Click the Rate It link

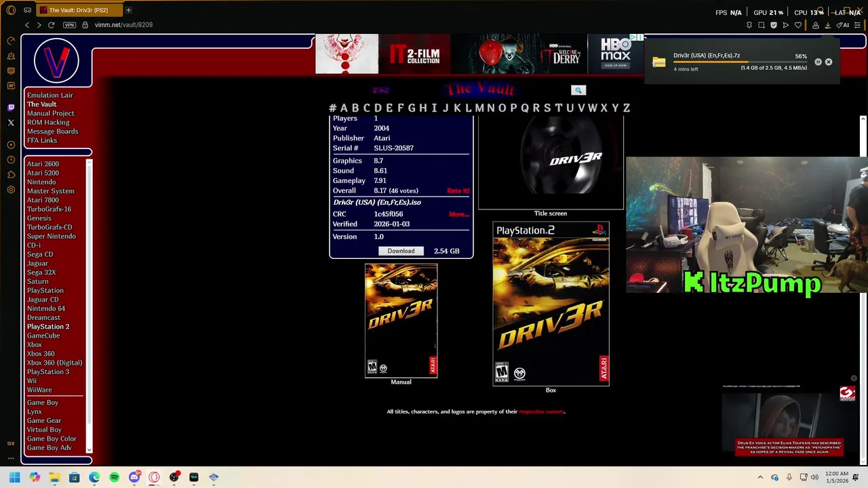coord(458,191)
